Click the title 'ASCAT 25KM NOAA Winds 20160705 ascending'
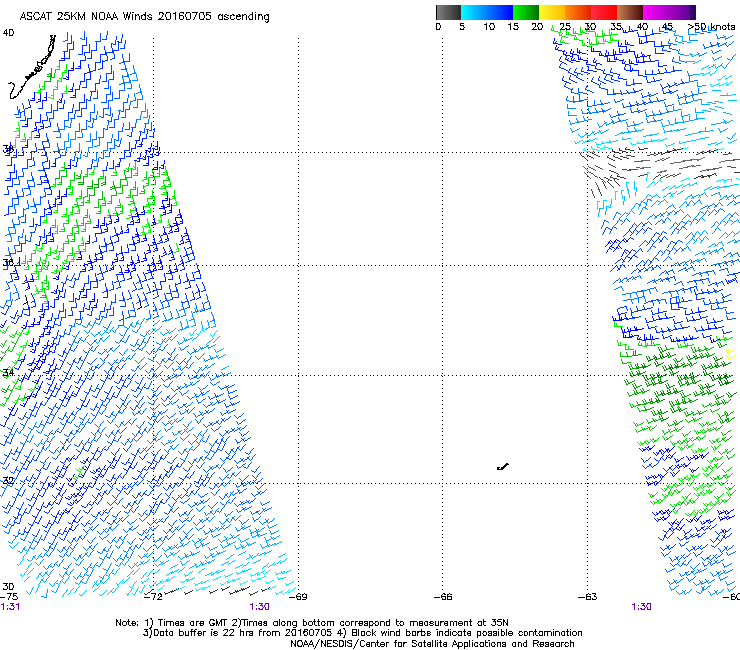The image size is (740, 650). click(144, 17)
